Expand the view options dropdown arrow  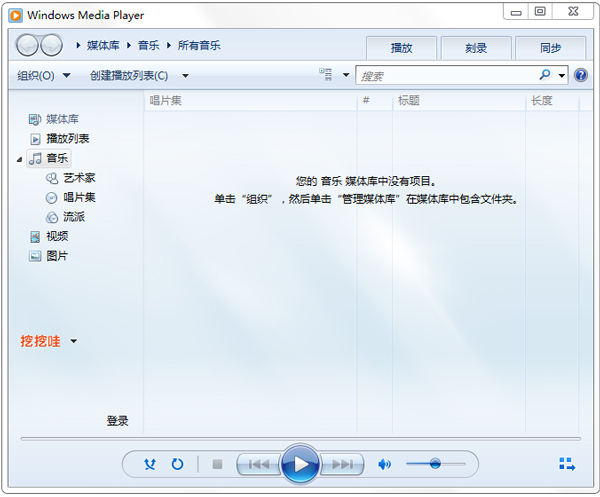click(x=346, y=75)
